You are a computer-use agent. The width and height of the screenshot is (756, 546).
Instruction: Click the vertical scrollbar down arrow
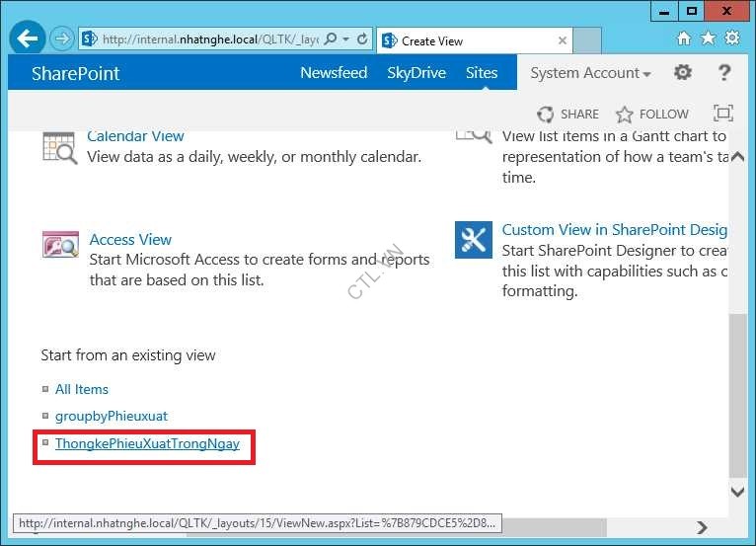tap(737, 491)
